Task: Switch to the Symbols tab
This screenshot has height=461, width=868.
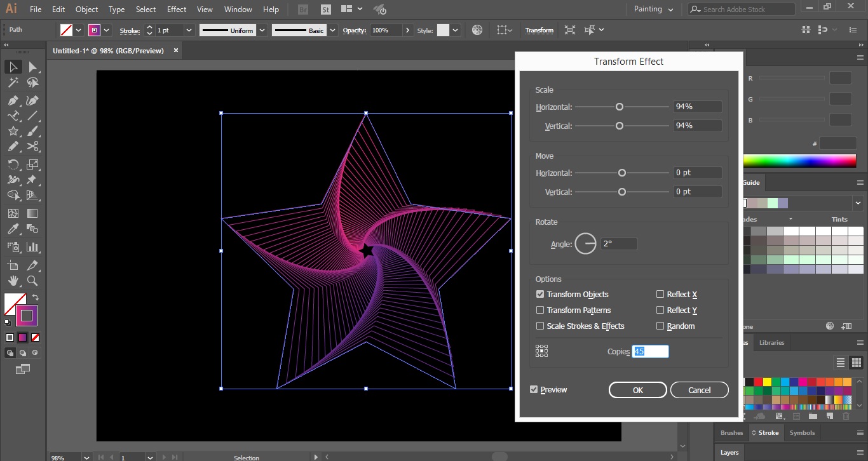Action: [x=802, y=432]
